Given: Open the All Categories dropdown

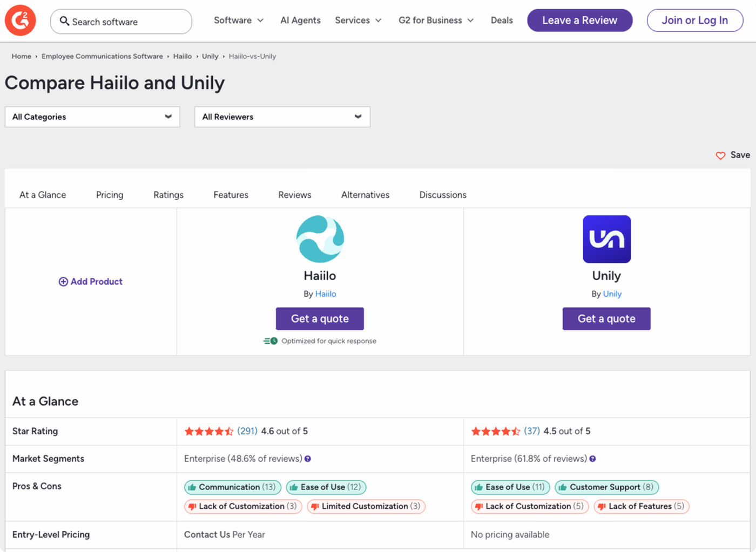Looking at the screenshot, I should click(92, 117).
